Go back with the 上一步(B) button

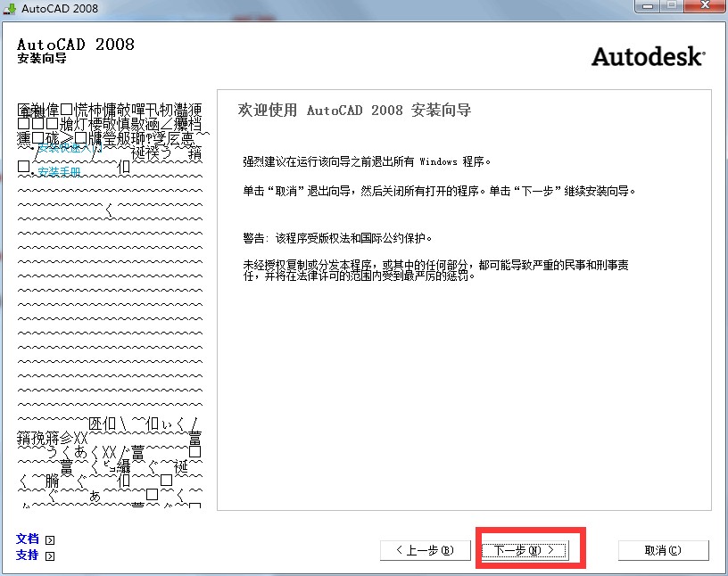point(425,550)
